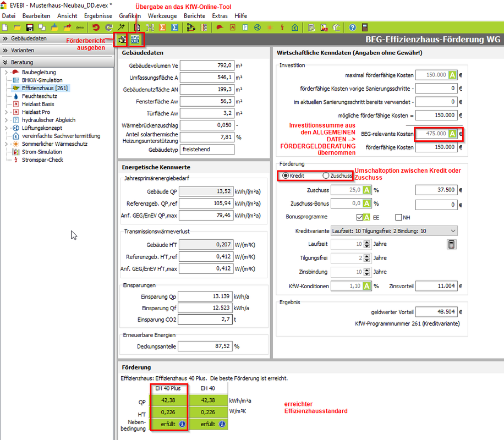Click the save (floppy disk) toolbar icon

coord(30,27)
